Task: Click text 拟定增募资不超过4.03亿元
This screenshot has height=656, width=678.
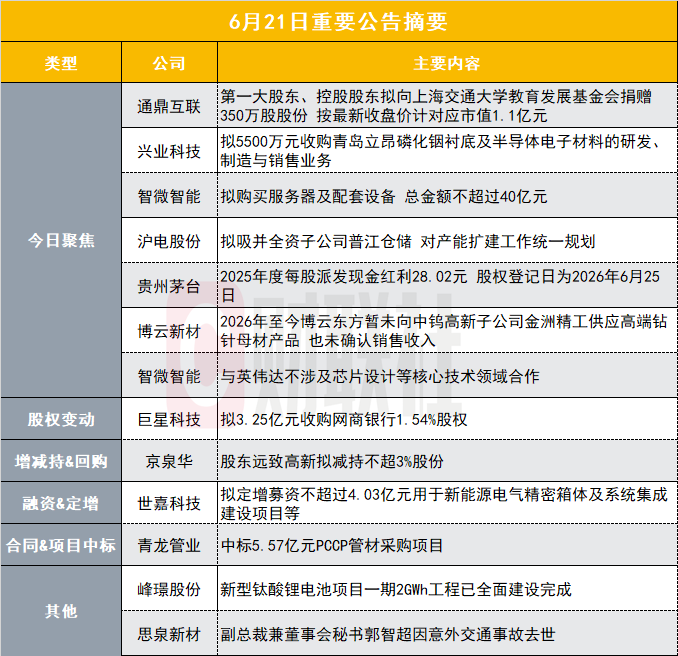Action: (444, 503)
